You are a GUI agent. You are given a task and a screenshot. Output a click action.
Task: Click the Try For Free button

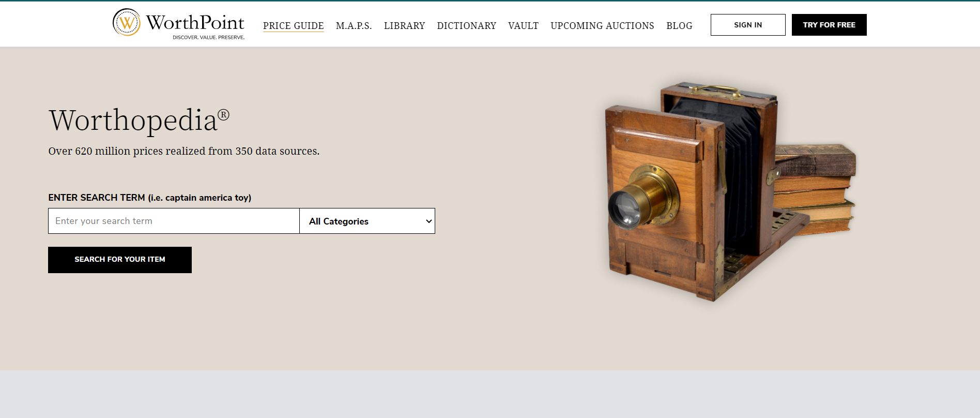coord(829,25)
